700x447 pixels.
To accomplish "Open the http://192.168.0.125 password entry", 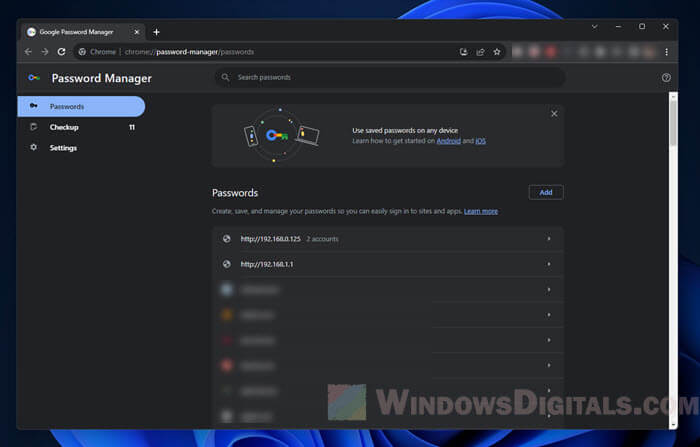I will (x=388, y=239).
